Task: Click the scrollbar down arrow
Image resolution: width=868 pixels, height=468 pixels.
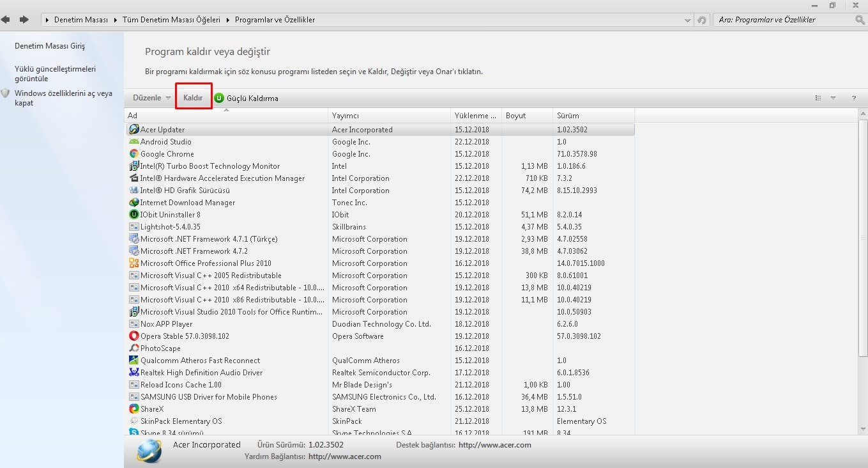Action: pyautogui.click(x=863, y=430)
